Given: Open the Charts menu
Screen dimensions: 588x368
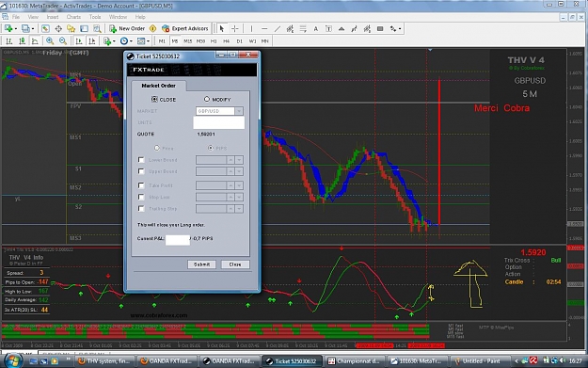Looking at the screenshot, I should [73, 17].
